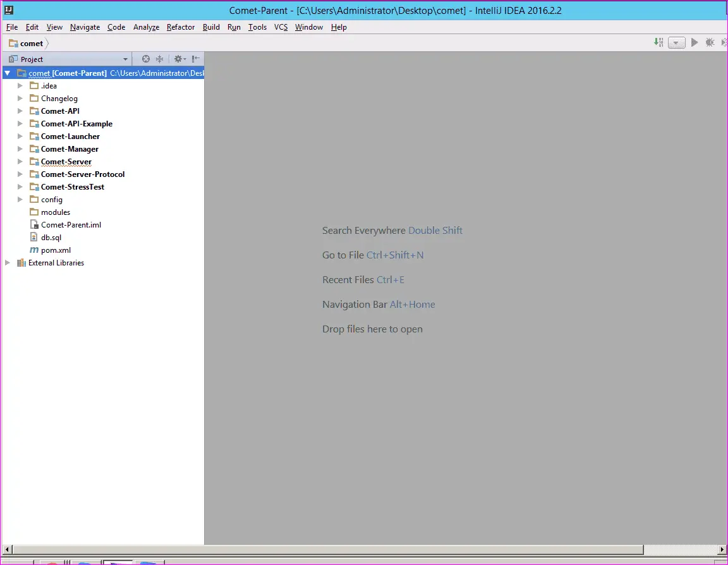Image resolution: width=728 pixels, height=565 pixels.
Task: Open the Build menu
Action: click(211, 27)
